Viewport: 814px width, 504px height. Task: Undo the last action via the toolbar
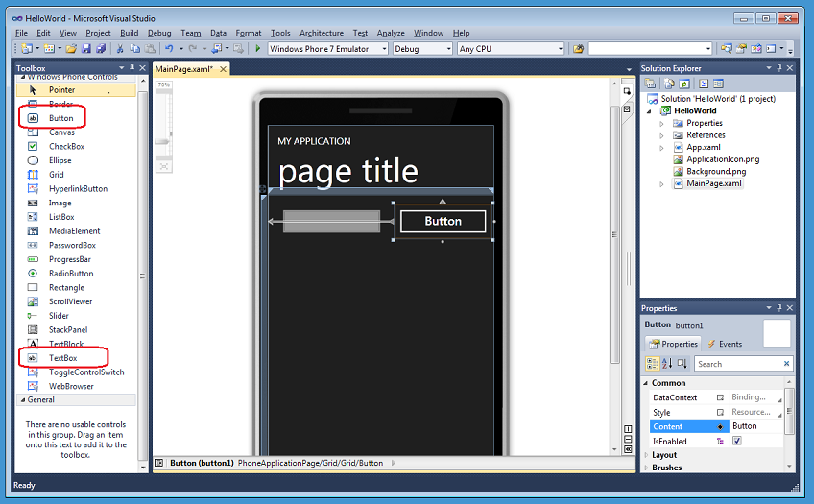click(169, 48)
